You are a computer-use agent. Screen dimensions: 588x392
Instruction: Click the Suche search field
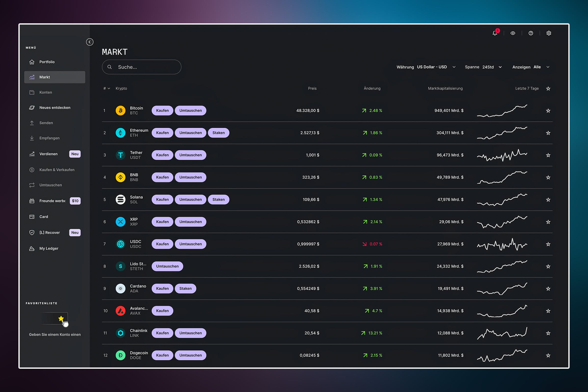(x=142, y=67)
